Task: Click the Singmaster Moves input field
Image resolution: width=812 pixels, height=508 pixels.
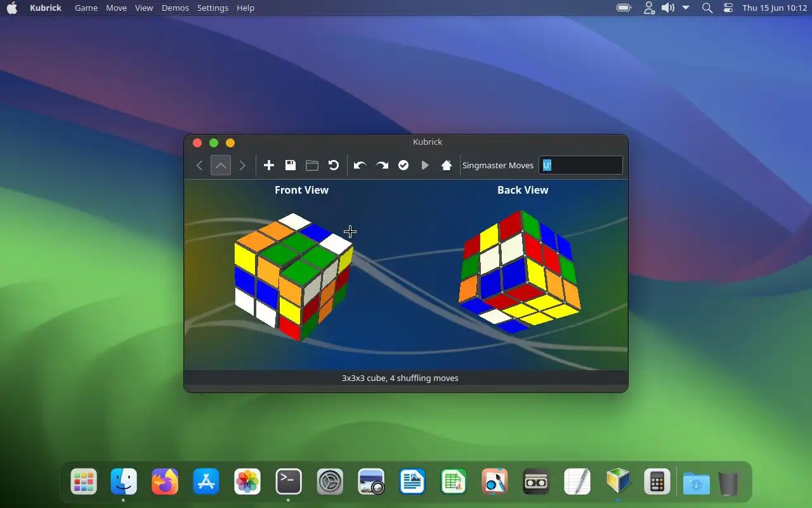Action: click(x=580, y=165)
